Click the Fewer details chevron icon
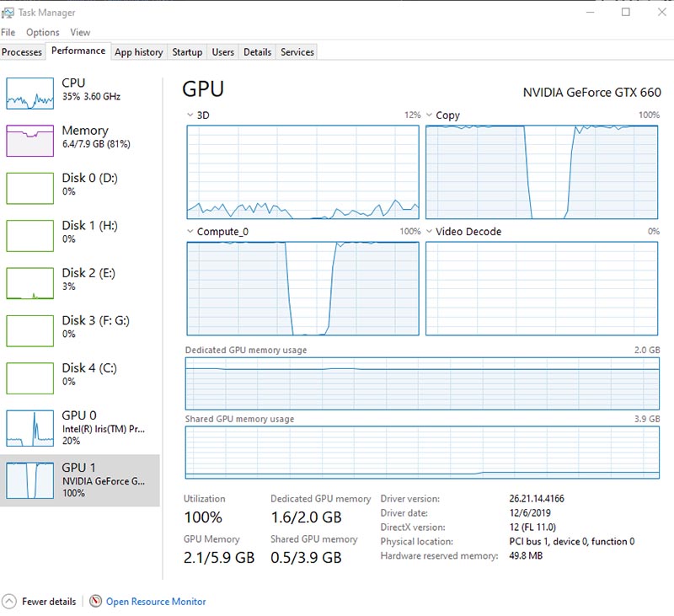Viewport: 674px width, 616px height. click(9, 601)
